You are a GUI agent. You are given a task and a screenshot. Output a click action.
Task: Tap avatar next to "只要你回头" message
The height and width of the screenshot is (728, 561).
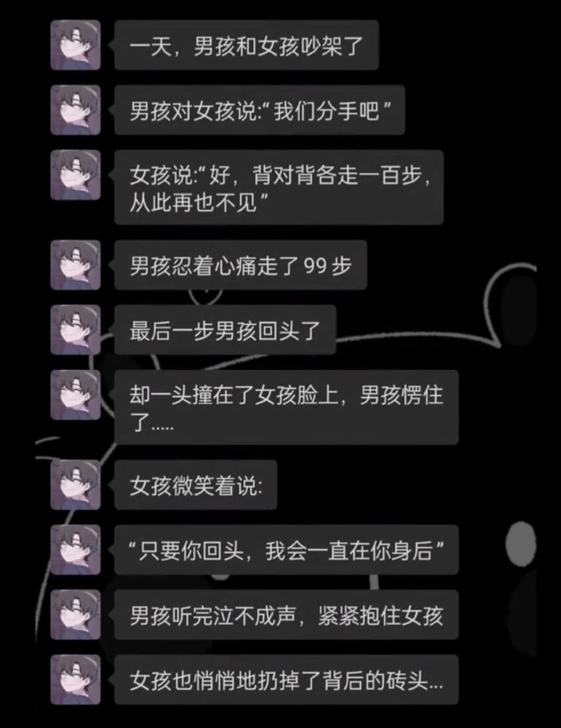(x=76, y=550)
